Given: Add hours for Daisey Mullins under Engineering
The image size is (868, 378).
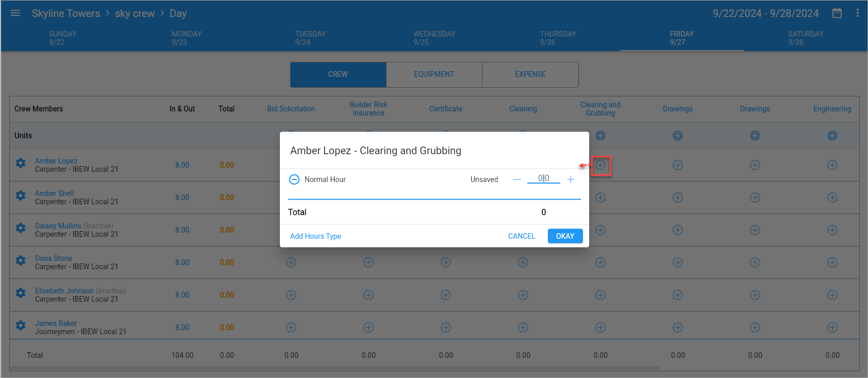Looking at the screenshot, I should pos(832,230).
